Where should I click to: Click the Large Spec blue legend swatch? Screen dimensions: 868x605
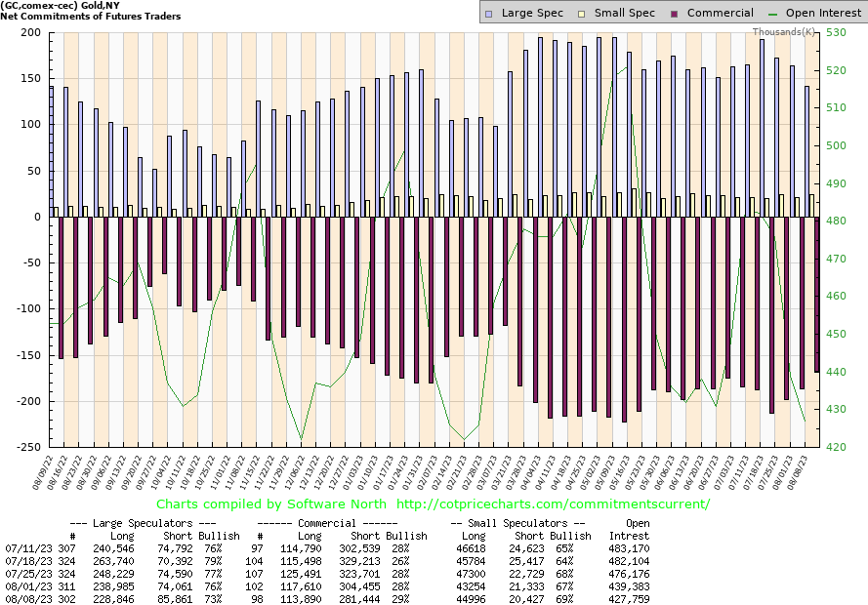(x=491, y=14)
